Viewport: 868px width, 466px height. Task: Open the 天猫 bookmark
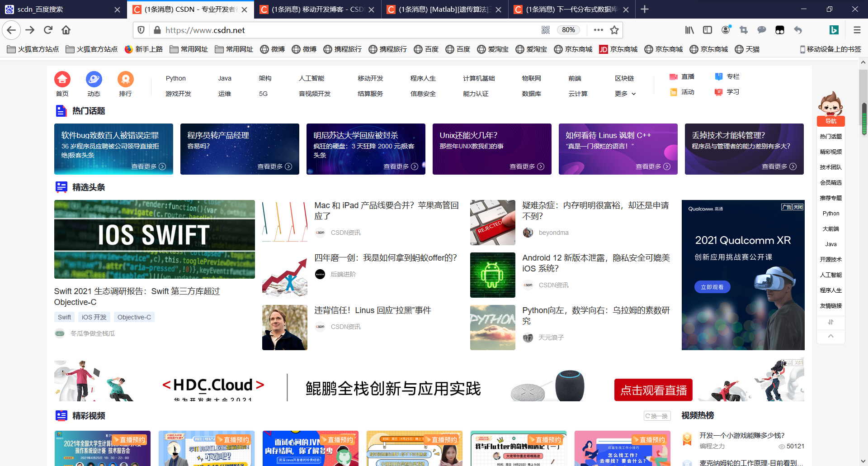point(747,49)
